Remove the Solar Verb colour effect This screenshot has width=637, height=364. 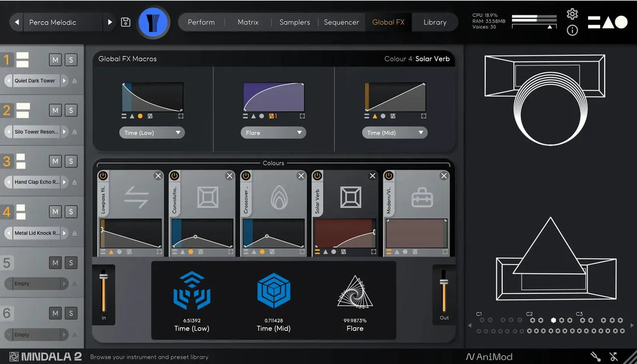click(x=373, y=176)
